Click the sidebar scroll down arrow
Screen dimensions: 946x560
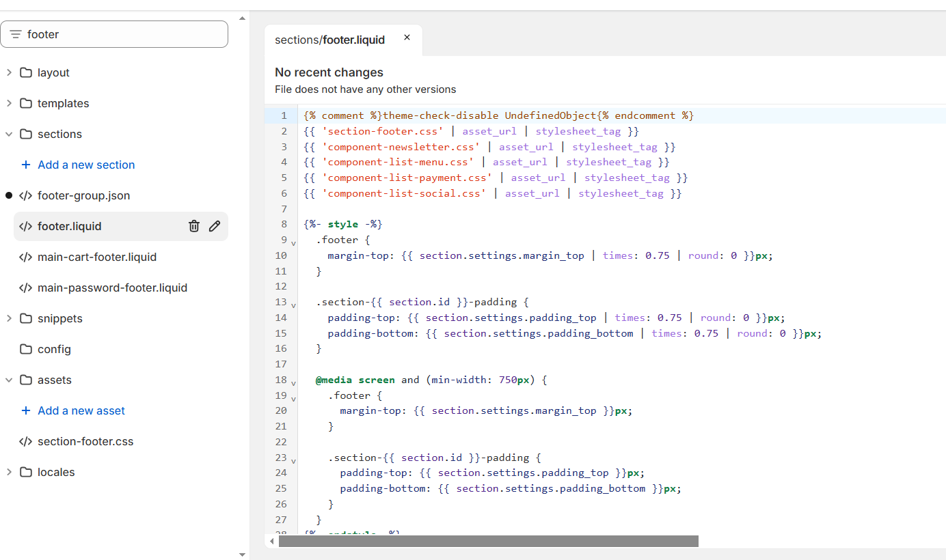tap(243, 555)
